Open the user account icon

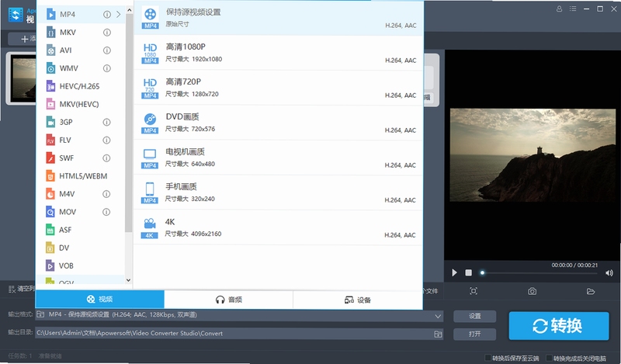click(x=559, y=9)
